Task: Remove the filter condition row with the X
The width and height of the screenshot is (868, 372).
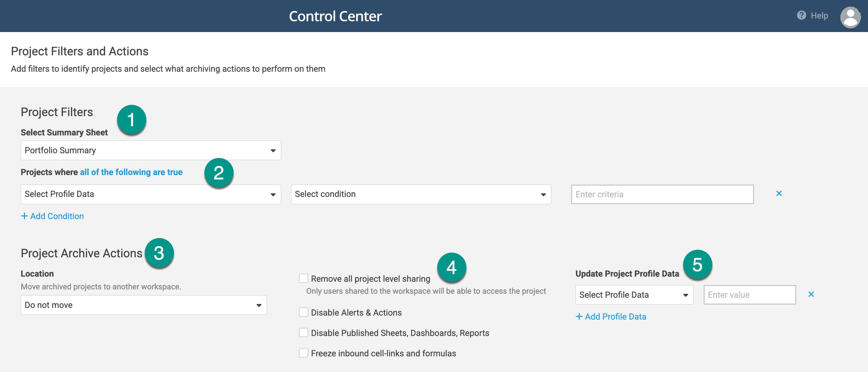Action: (779, 194)
